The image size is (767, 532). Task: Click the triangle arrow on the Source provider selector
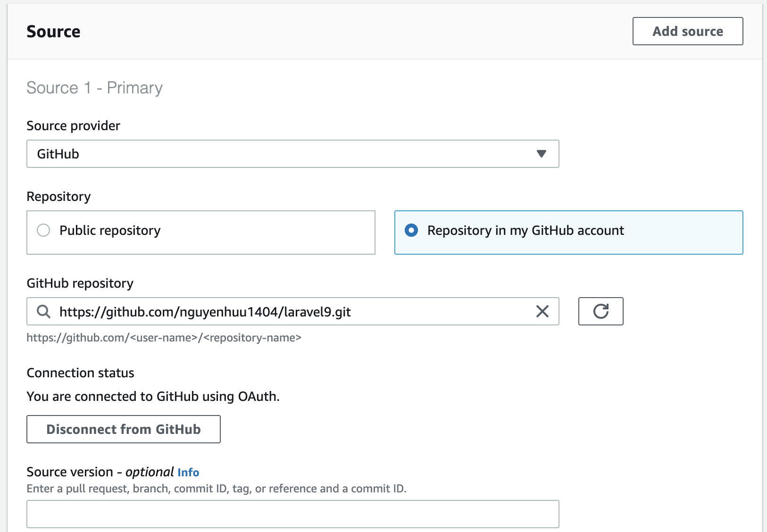pyautogui.click(x=542, y=153)
